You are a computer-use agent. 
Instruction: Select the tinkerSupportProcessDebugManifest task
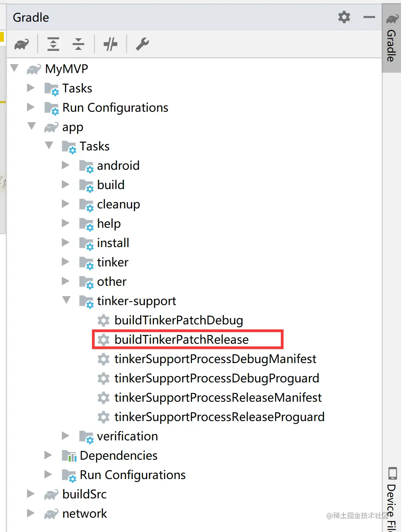[215, 359]
